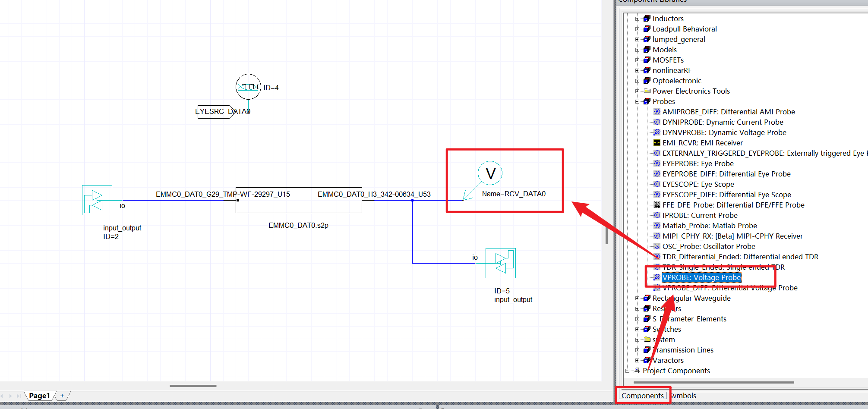This screenshot has width=868, height=409.
Task: Click the EMI_RCVR EMI Receiver icon
Action: click(657, 143)
